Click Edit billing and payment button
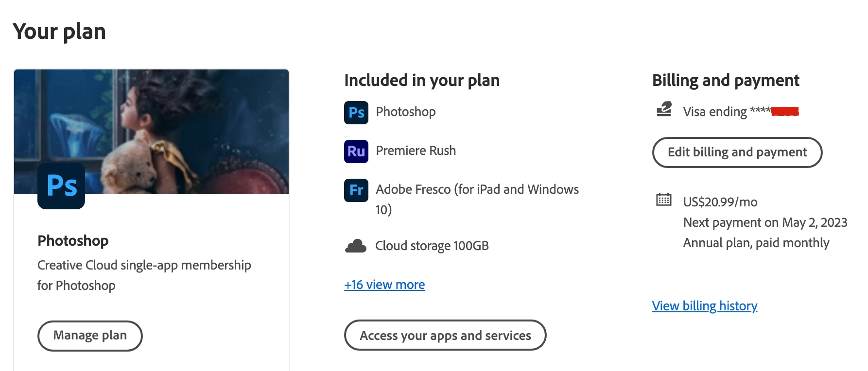The image size is (868, 371). [x=737, y=152]
